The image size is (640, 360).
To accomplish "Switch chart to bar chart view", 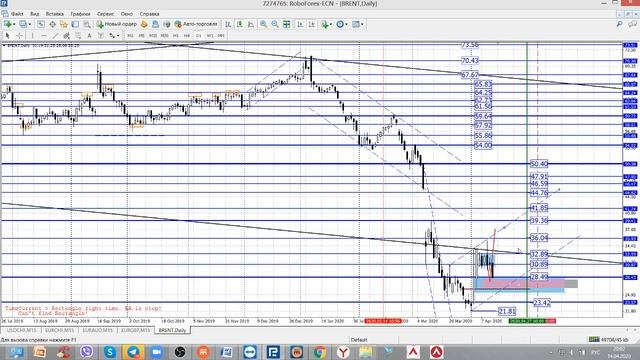I will coord(228,24).
